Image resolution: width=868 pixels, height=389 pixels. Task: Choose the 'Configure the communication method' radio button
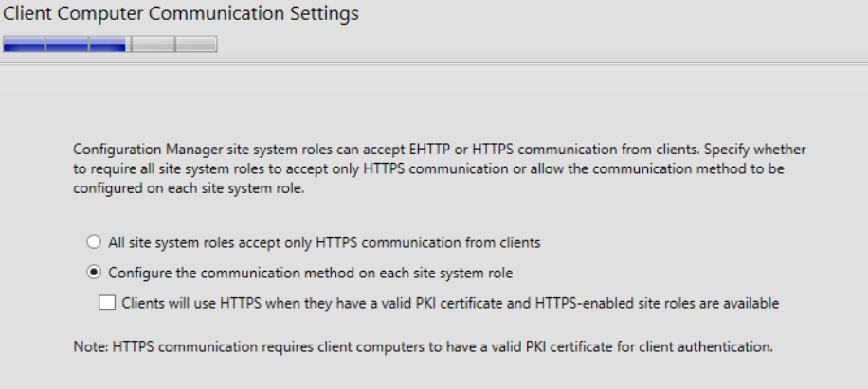point(94,273)
